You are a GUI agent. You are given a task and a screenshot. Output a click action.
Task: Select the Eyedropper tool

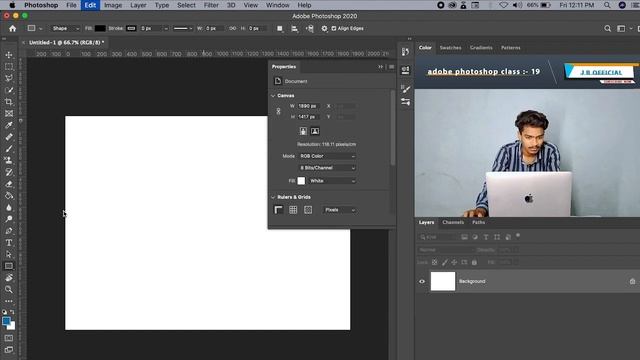(x=9, y=125)
